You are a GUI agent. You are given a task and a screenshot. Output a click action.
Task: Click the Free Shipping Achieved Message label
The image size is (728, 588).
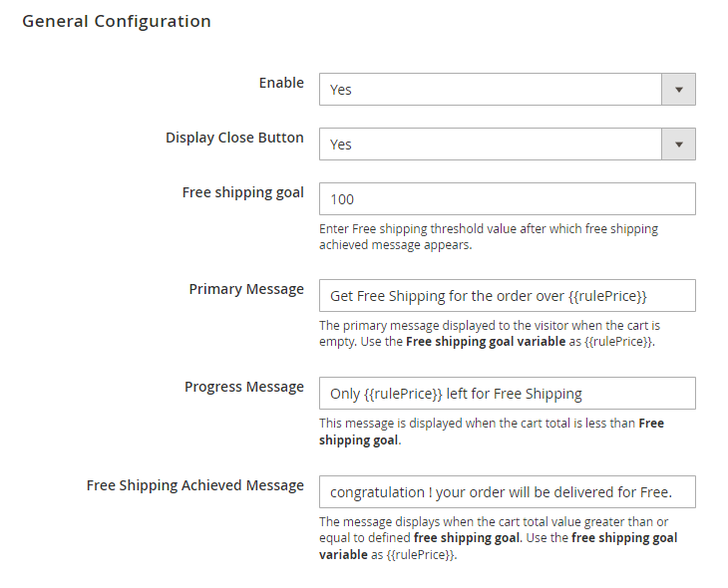(x=195, y=485)
